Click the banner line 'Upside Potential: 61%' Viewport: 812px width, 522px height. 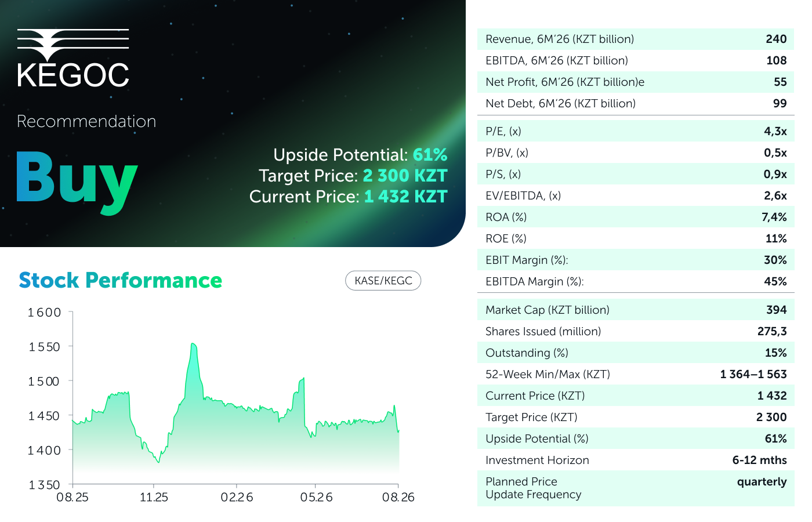[360, 155]
